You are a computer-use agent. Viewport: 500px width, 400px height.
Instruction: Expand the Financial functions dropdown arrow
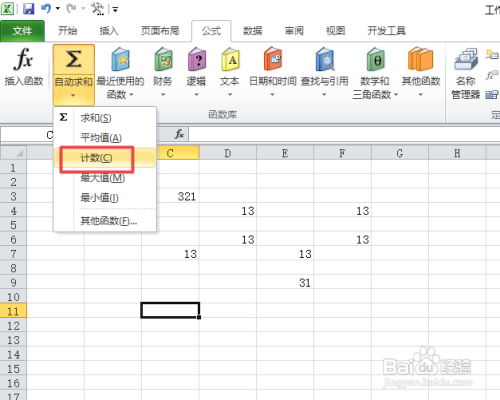click(x=163, y=95)
